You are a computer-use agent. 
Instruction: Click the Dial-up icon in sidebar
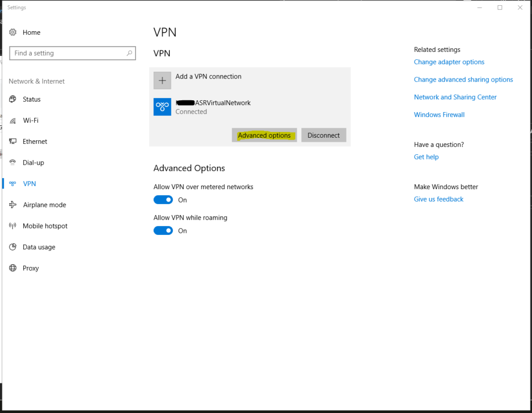tap(13, 163)
